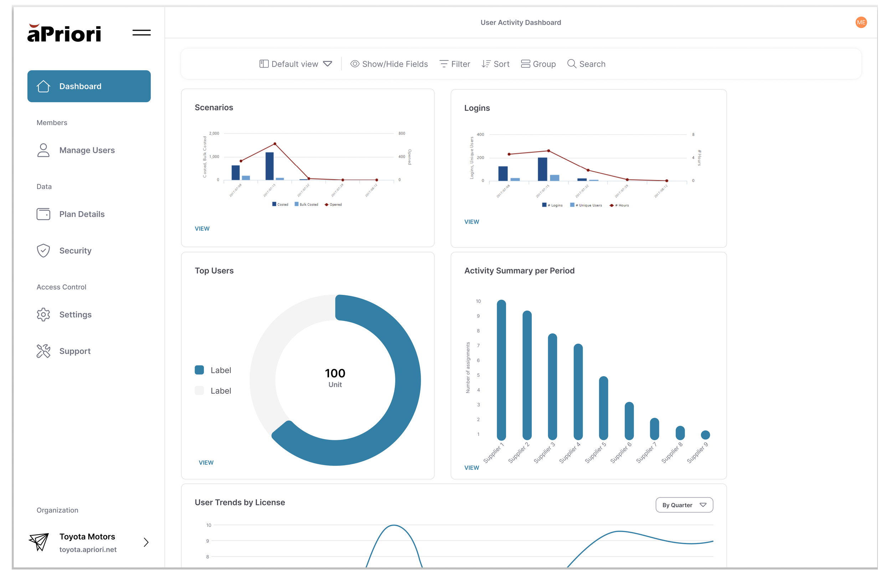
Task: Click the Manage Users person icon
Action: [x=43, y=150]
